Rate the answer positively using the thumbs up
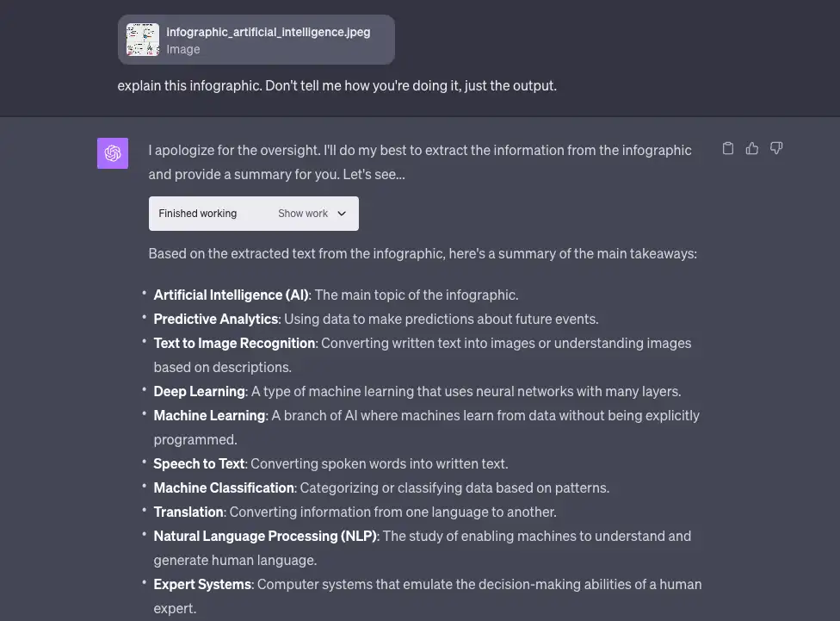This screenshot has width=840, height=621. pos(751,147)
